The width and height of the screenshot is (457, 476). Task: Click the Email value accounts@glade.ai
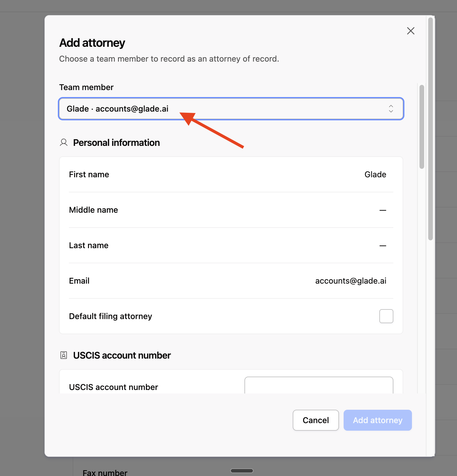point(351,281)
